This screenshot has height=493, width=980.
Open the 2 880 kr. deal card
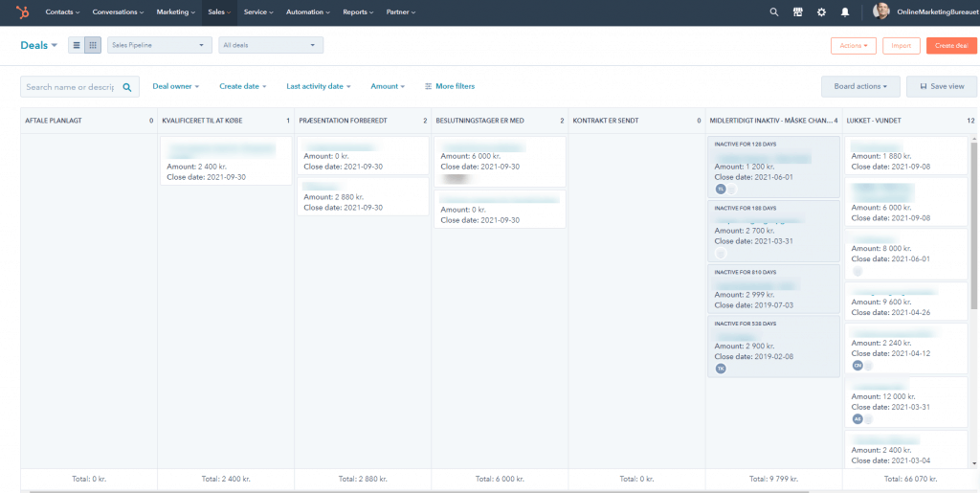point(363,196)
